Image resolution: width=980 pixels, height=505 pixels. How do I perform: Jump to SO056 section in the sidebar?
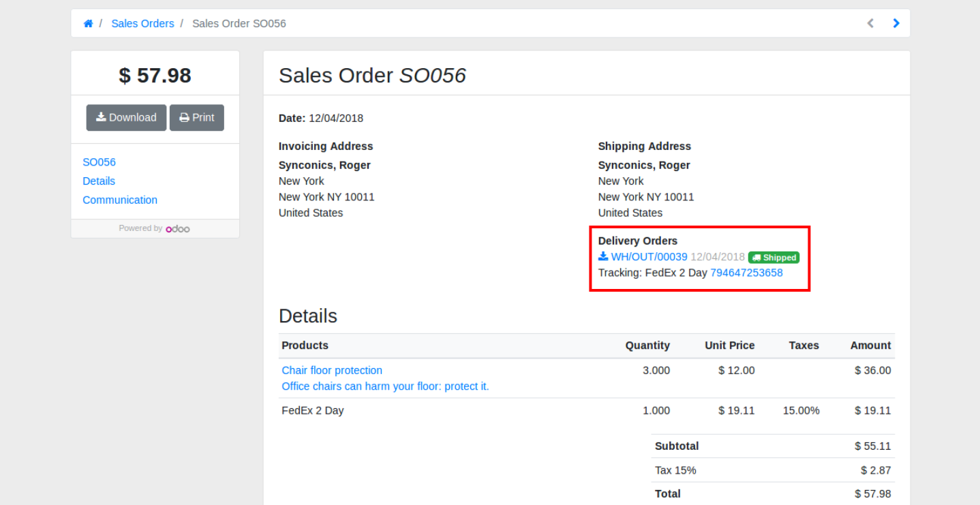pyautogui.click(x=99, y=162)
